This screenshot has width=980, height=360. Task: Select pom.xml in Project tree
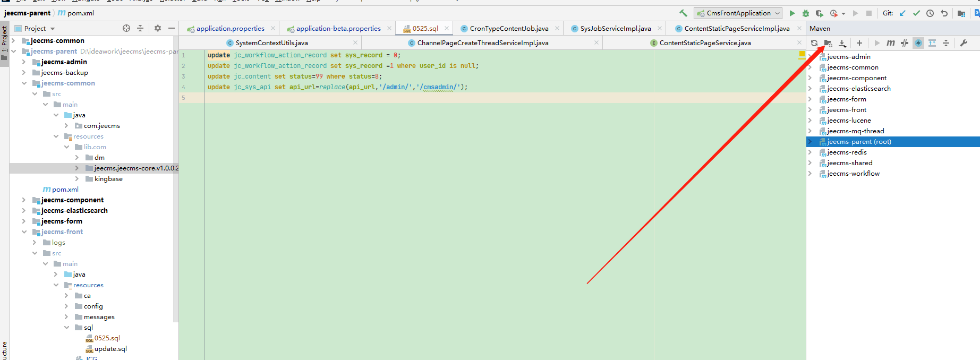coord(60,190)
